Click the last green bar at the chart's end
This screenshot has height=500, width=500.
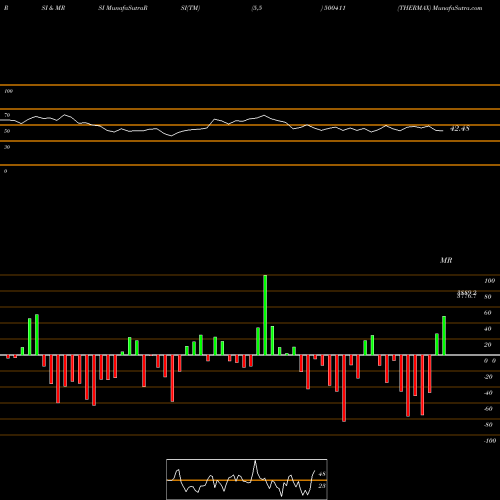444,335
